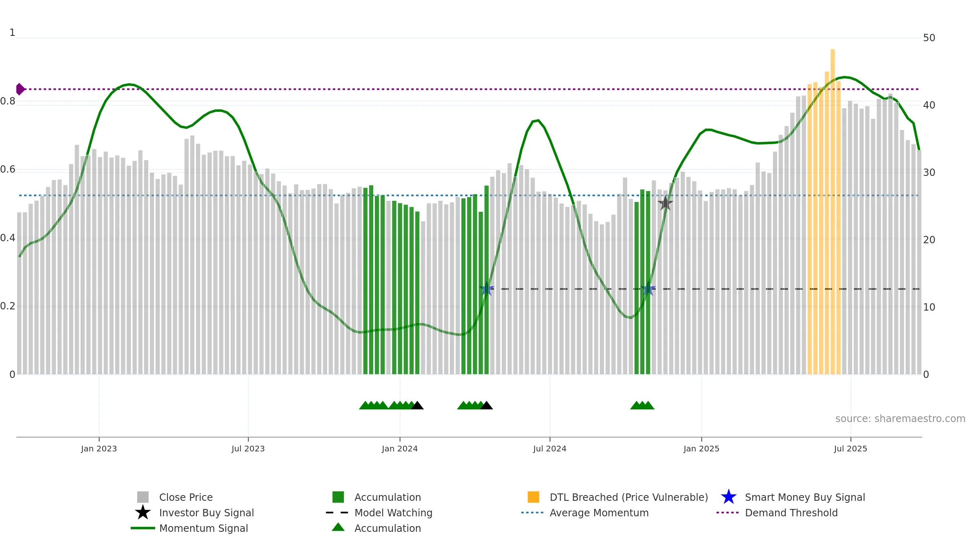Open the sharemaestro.com source link

click(x=900, y=419)
